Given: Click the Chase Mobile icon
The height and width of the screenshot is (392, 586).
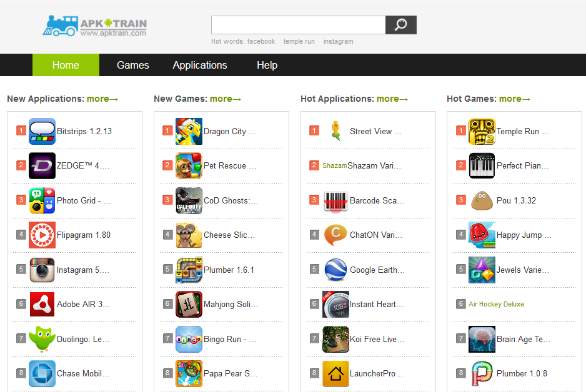Looking at the screenshot, I should tap(42, 373).
